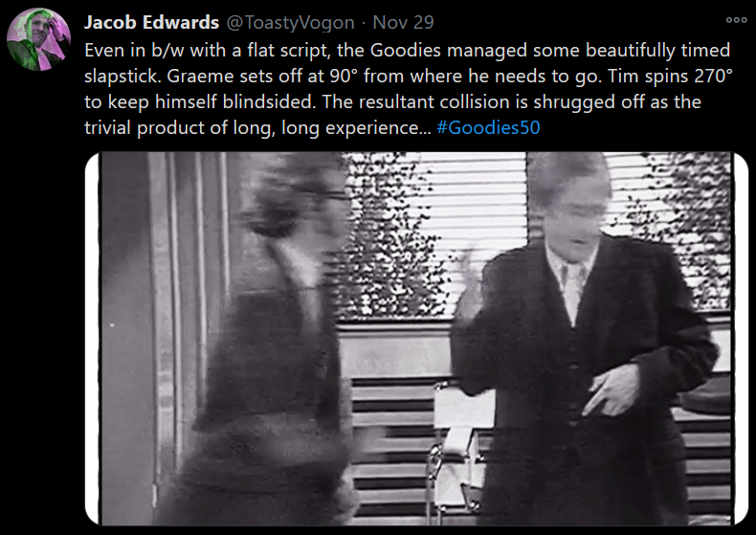Click the man's hand at his jacket
The height and width of the screenshot is (535, 756).
pyautogui.click(x=610, y=390)
